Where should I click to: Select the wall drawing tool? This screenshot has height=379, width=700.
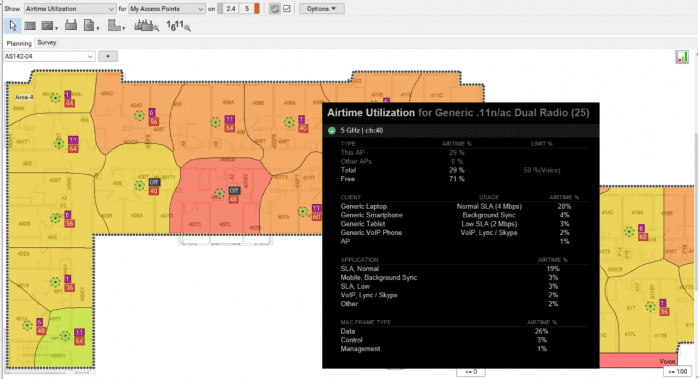point(30,26)
